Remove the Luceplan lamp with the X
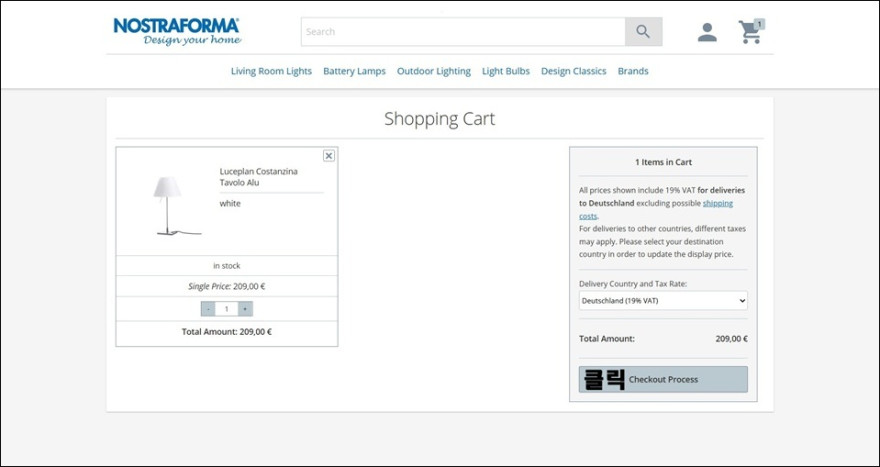Image resolution: width=880 pixels, height=467 pixels. tap(329, 156)
